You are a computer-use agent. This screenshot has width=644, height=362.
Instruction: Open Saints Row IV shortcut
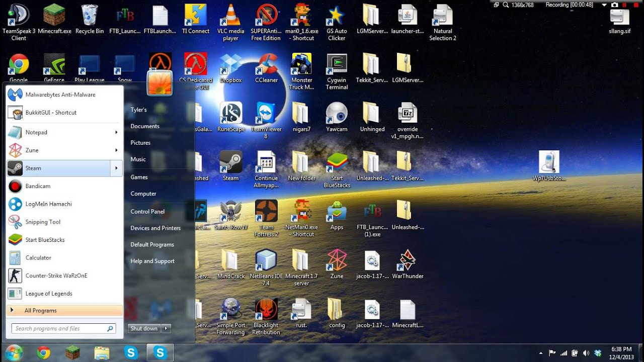(x=231, y=215)
